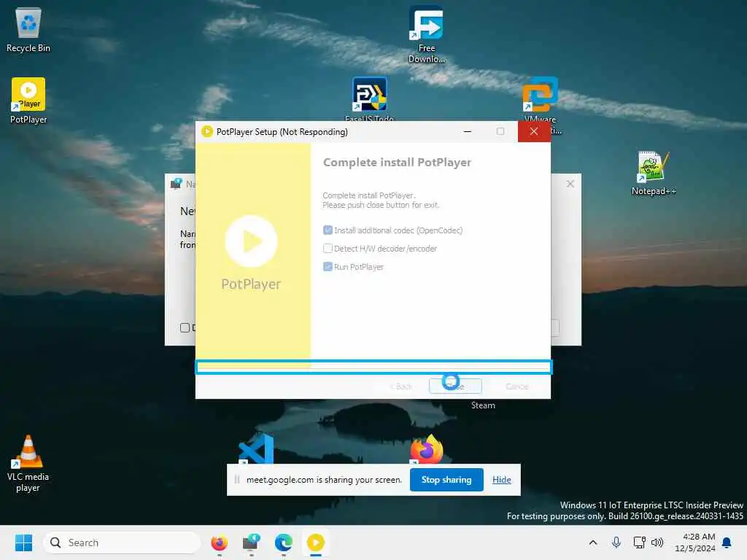Open the volume tray icon

tap(657, 542)
